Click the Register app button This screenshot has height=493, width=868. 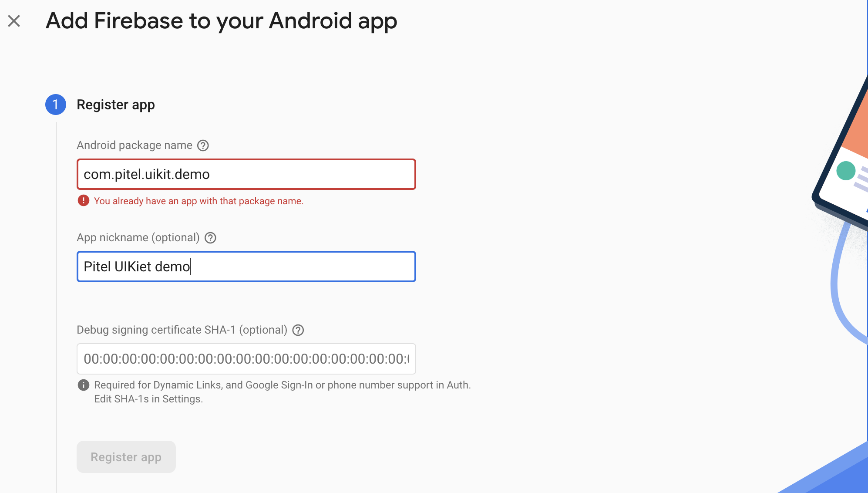(x=126, y=457)
